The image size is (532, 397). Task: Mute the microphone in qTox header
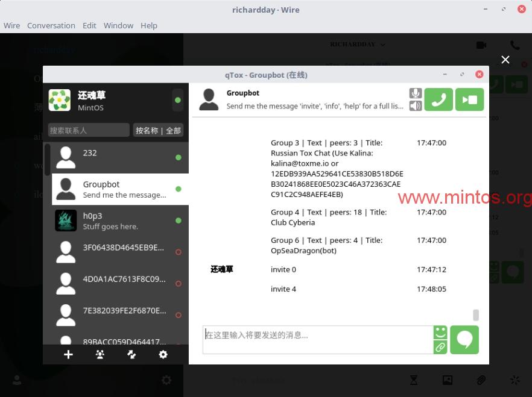tap(415, 93)
